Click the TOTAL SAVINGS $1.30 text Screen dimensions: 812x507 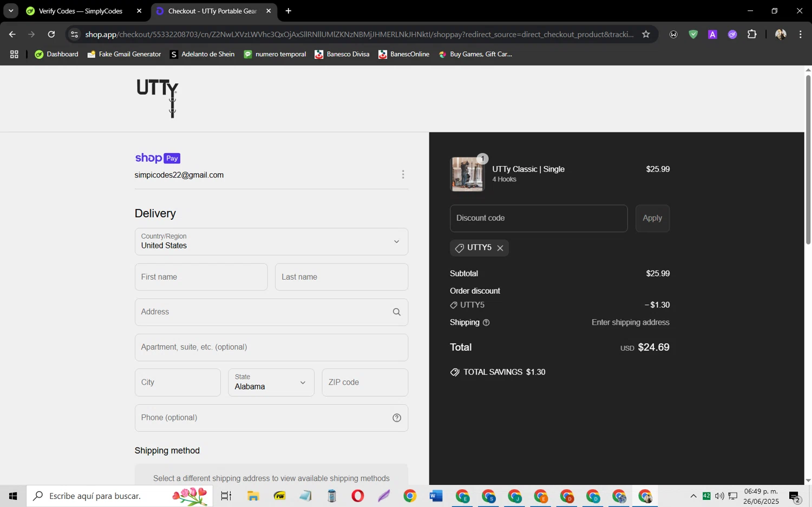tap(505, 372)
